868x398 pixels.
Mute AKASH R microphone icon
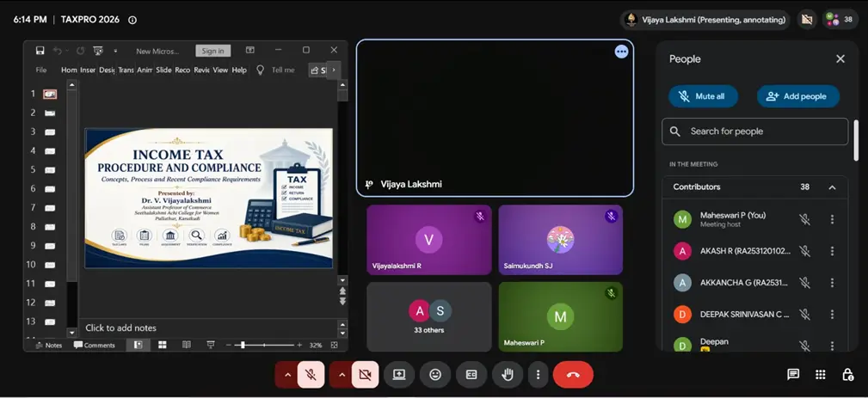coord(804,251)
